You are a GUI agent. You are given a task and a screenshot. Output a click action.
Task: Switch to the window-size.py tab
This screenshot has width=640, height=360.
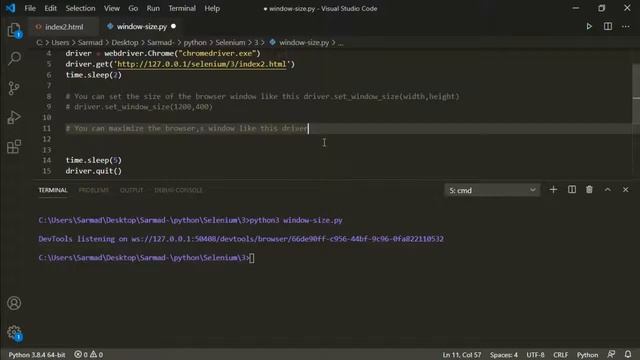pos(141,27)
